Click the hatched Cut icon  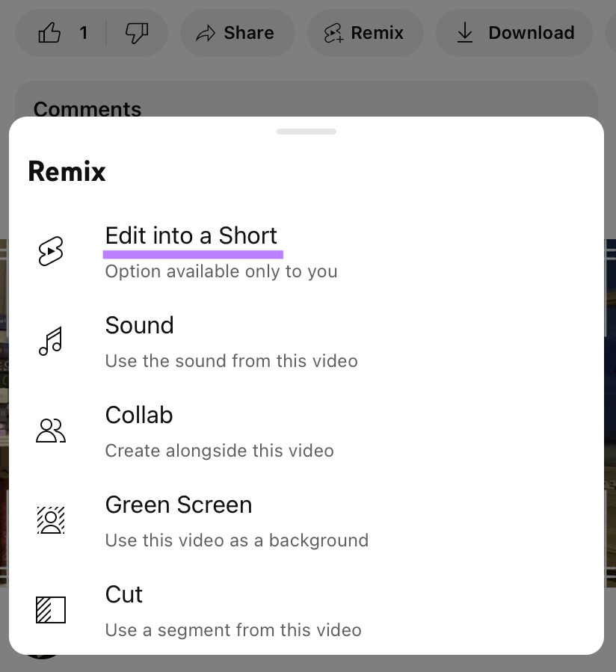point(51,610)
